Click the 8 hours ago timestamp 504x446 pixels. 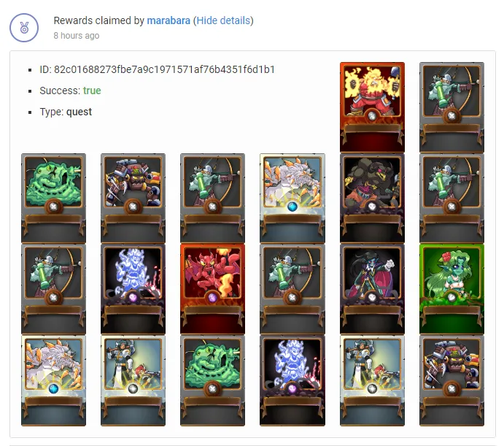[77, 35]
